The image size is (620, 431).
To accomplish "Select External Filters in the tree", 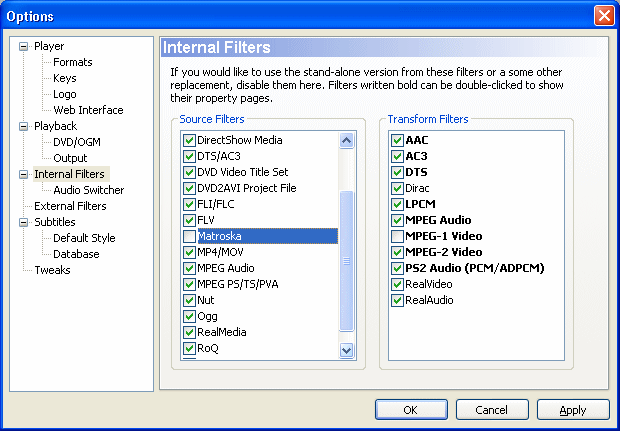I will click(x=70, y=206).
